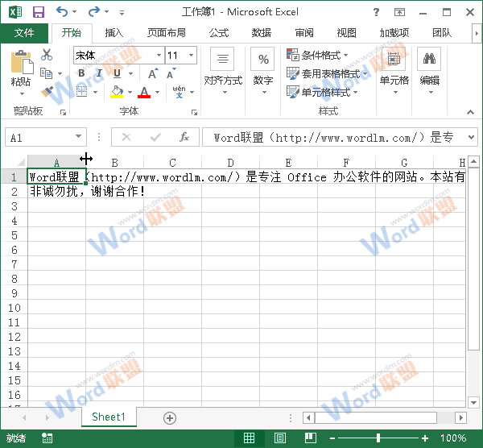Click horizontal scrollbar right arrow
This screenshot has height=448, width=483.
click(x=460, y=418)
